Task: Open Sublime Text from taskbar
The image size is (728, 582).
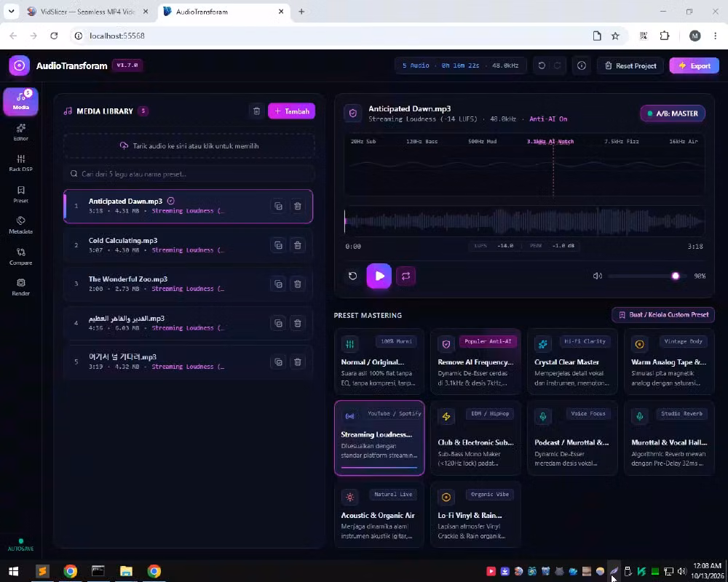Action: click(42, 571)
